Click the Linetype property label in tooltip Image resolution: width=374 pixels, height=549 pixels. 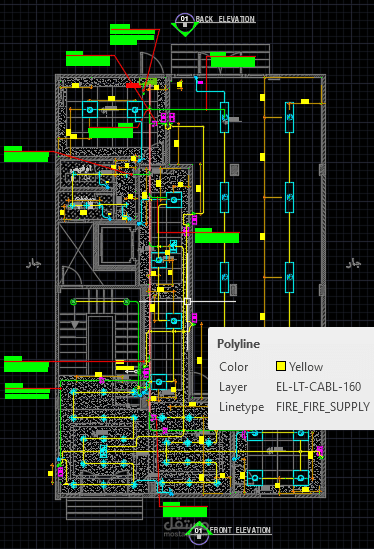point(241,407)
